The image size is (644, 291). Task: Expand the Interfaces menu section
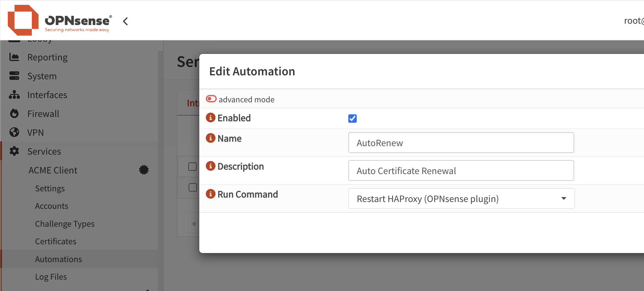coord(47,95)
